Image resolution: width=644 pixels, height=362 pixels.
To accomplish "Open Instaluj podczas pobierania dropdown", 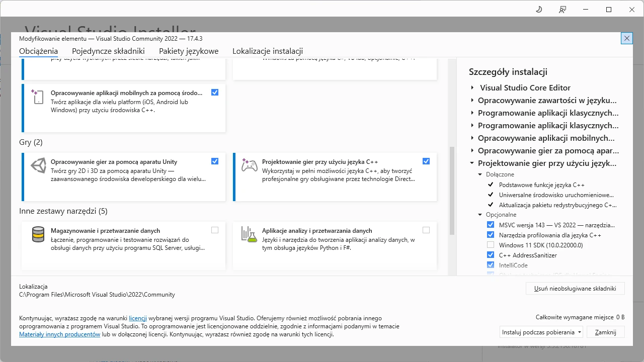I will click(x=541, y=332).
